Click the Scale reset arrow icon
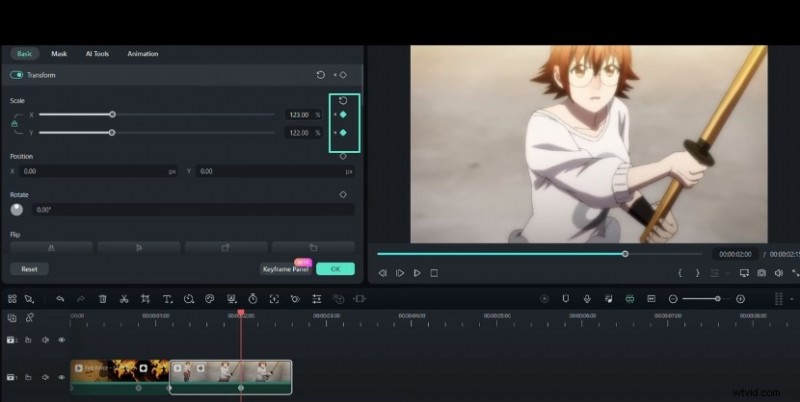Screen dimensions: 800x402 (343, 100)
